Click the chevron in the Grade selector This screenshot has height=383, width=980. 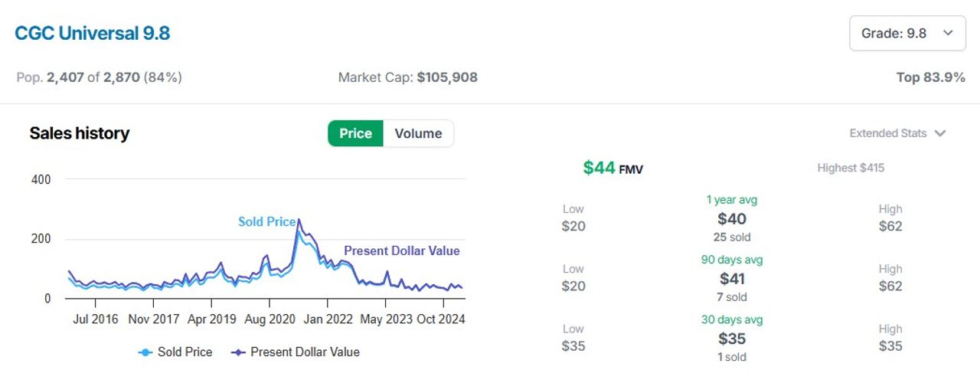click(948, 33)
